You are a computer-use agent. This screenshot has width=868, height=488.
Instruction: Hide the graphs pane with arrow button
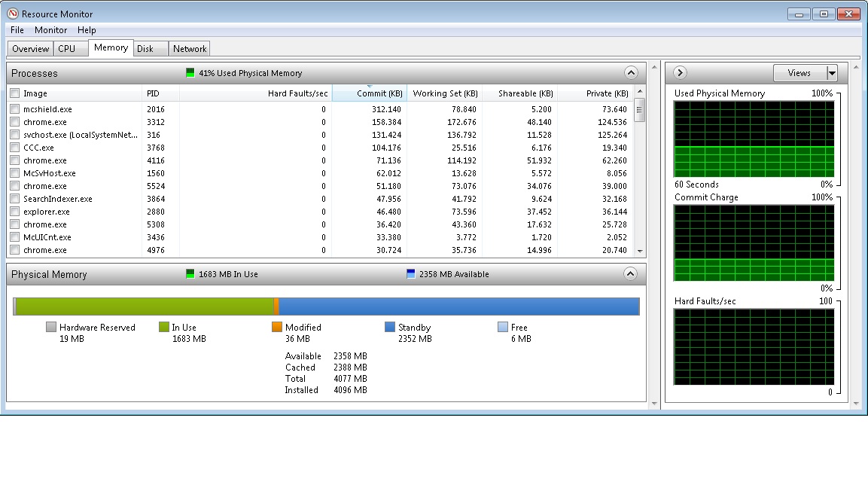click(681, 72)
